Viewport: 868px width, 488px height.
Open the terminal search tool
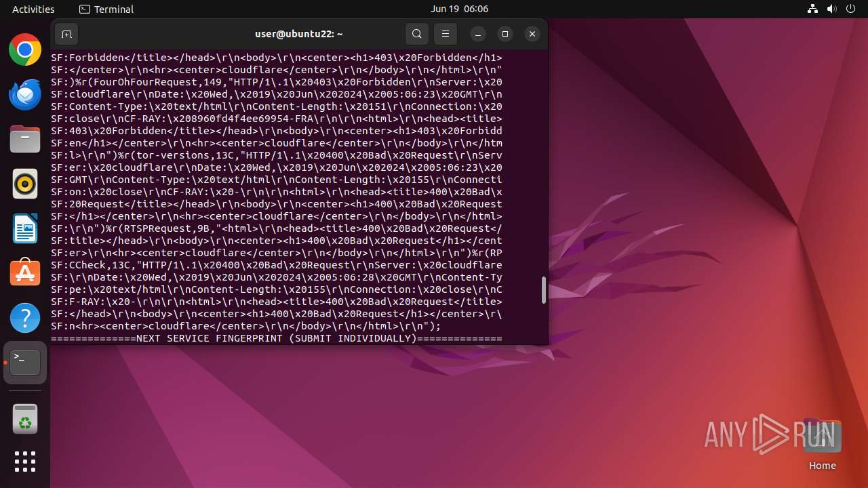point(417,34)
